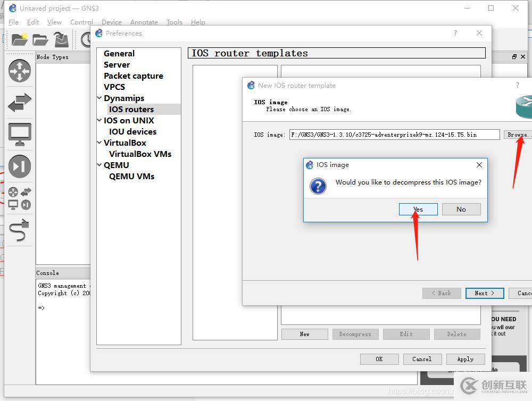This screenshot has width=532, height=401.
Task: Open the Edit menu
Action: pos(33,22)
